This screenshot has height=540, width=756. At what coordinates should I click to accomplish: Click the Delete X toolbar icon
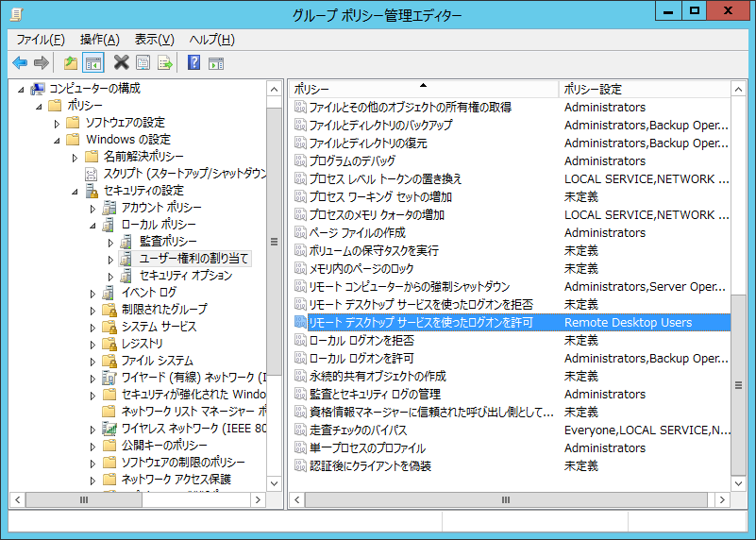click(x=121, y=63)
